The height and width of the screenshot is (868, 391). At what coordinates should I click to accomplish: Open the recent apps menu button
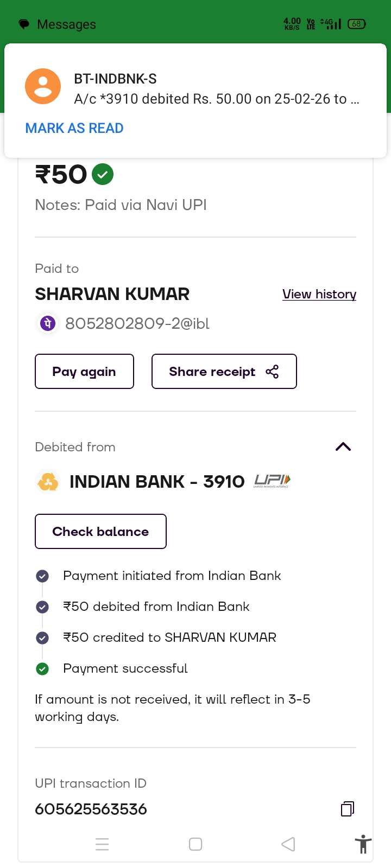click(x=102, y=844)
